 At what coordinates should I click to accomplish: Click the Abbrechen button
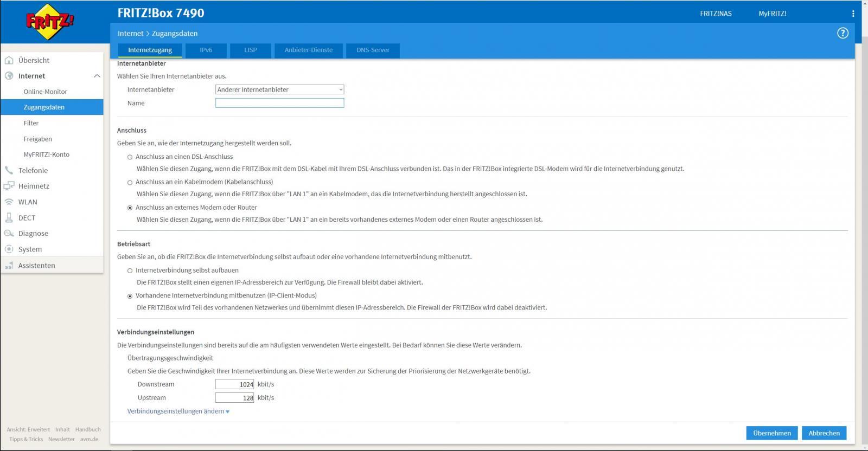(824, 433)
